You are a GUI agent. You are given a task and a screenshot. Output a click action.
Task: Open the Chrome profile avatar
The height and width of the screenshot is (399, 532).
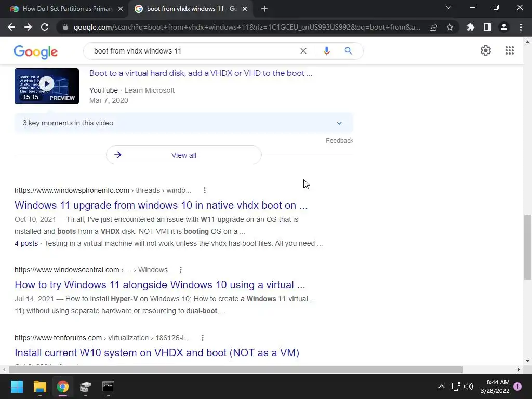tap(504, 27)
